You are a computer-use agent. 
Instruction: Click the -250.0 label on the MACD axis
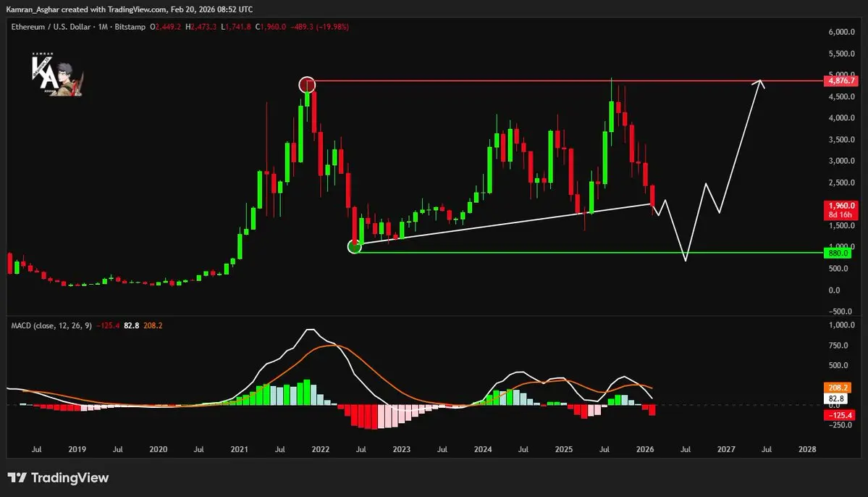(840, 425)
